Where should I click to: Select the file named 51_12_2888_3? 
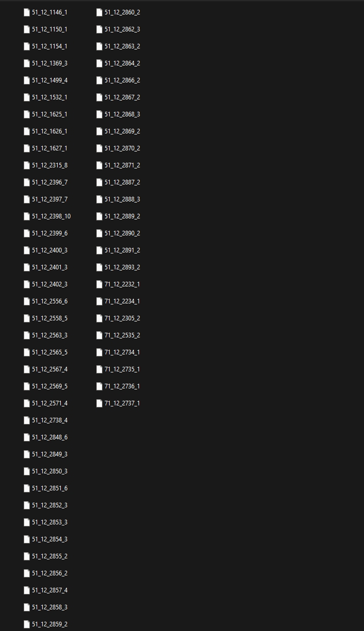[122, 199]
